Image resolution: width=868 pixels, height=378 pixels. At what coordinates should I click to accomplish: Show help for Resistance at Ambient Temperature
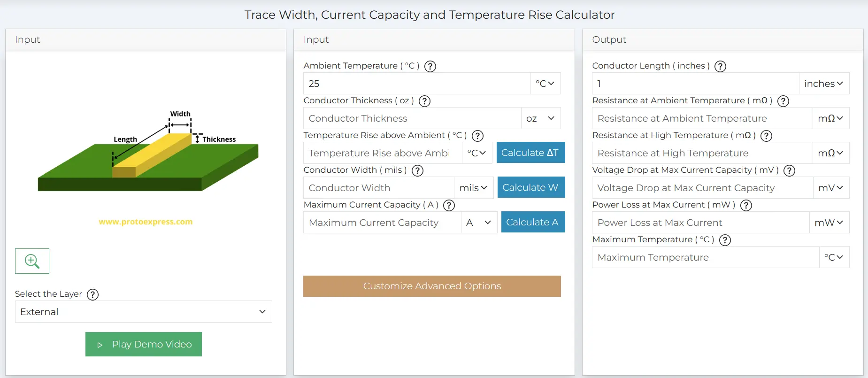[x=783, y=101]
